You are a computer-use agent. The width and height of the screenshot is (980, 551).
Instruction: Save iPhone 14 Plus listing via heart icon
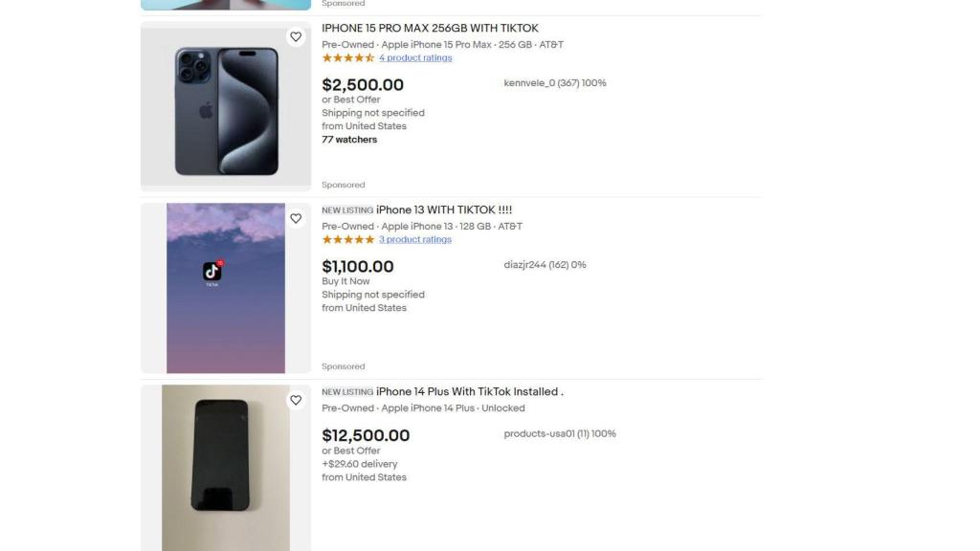[x=296, y=400]
